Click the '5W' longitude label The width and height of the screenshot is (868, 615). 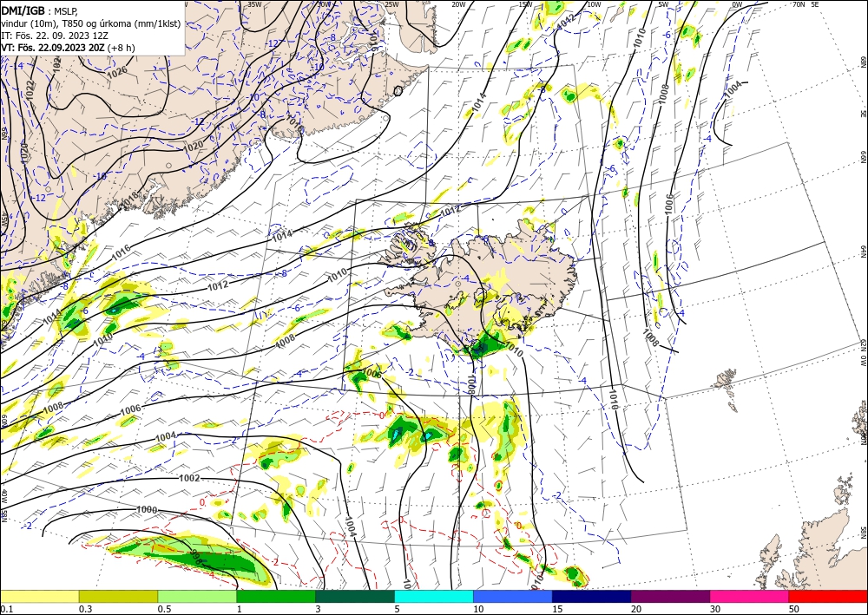click(663, 4)
